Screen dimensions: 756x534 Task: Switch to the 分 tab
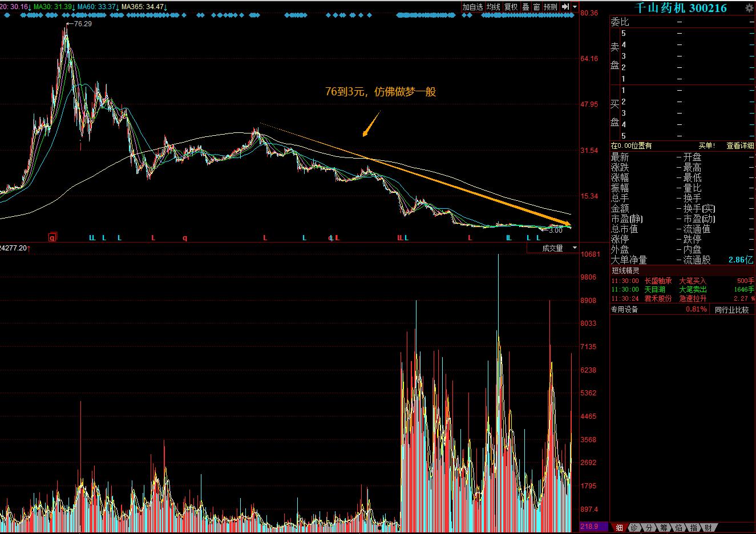click(649, 528)
